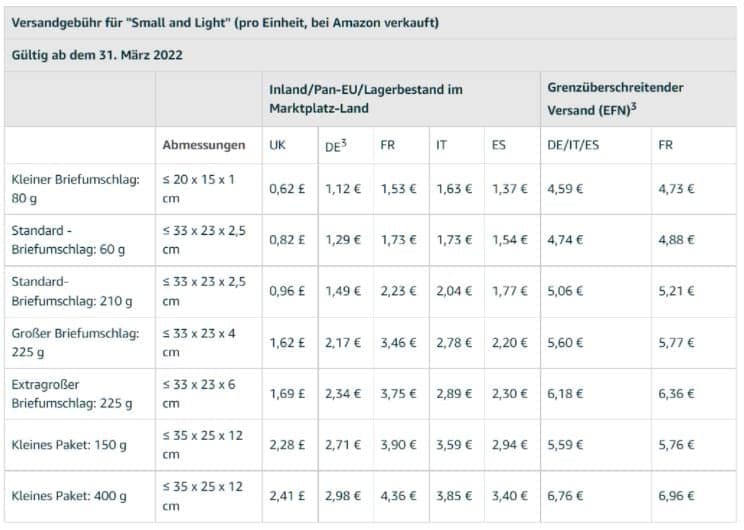Click the IT column header
The width and height of the screenshot is (744, 530).
(441, 145)
